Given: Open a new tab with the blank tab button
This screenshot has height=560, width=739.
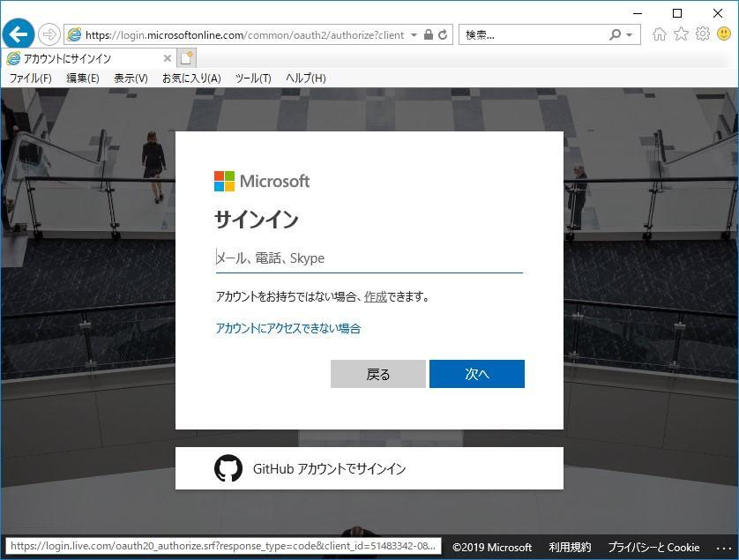Looking at the screenshot, I should [x=187, y=58].
